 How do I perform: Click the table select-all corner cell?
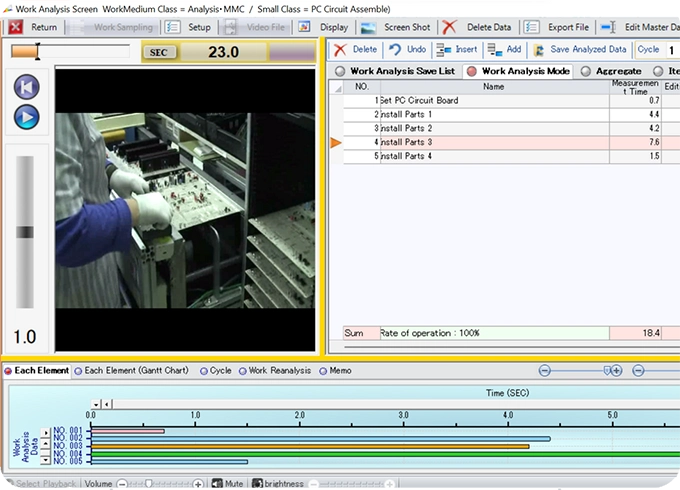click(x=336, y=87)
